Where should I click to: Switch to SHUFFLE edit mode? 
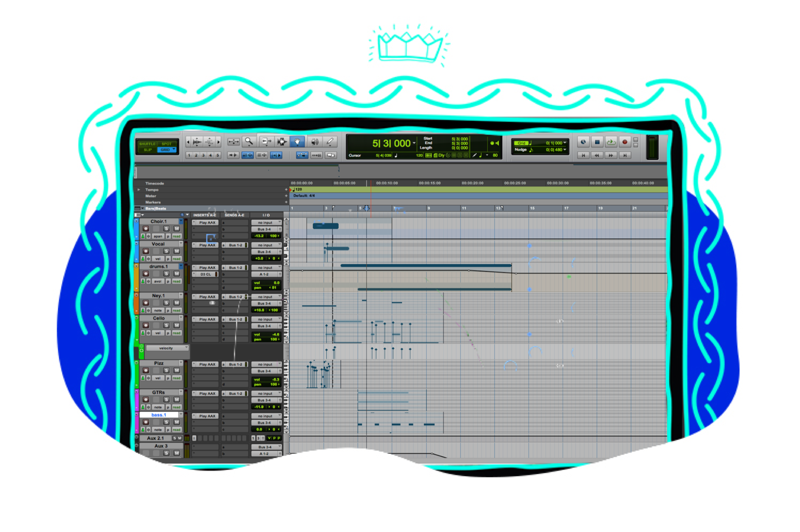coord(148,144)
